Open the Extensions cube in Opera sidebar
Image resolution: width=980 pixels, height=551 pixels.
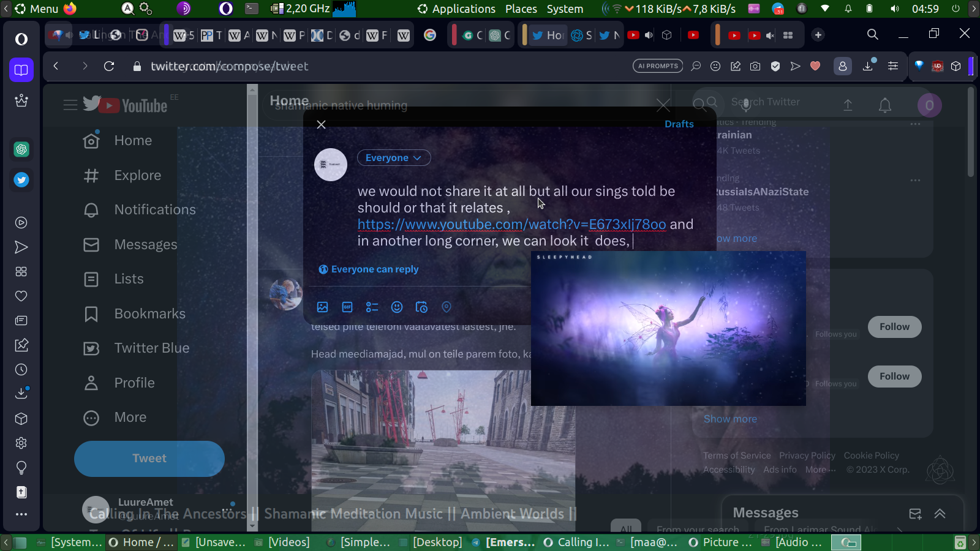(21, 419)
